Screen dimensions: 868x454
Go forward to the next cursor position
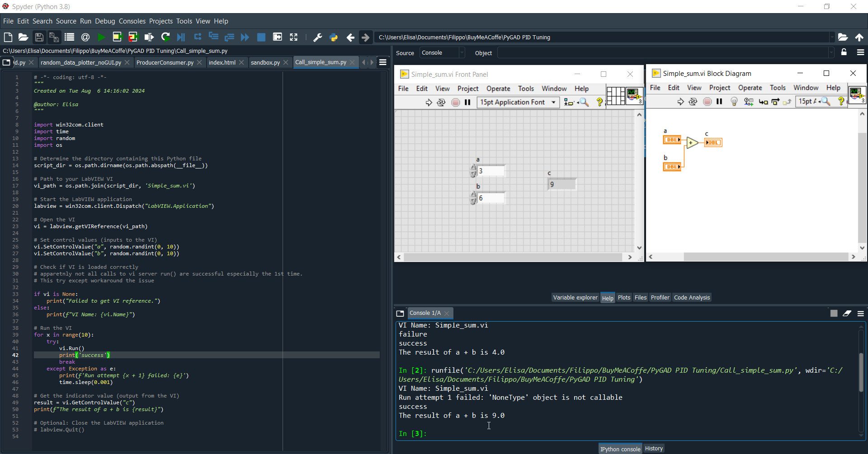[365, 37]
